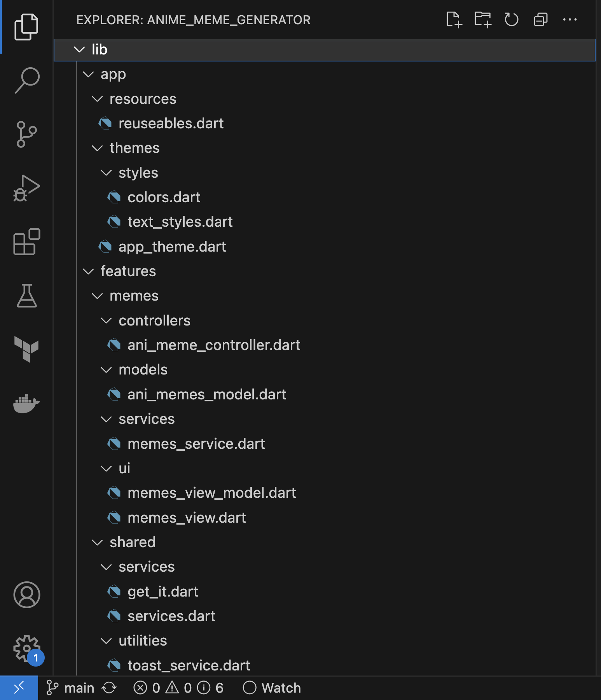
Task: Collapse the shared folder
Action: tap(133, 542)
